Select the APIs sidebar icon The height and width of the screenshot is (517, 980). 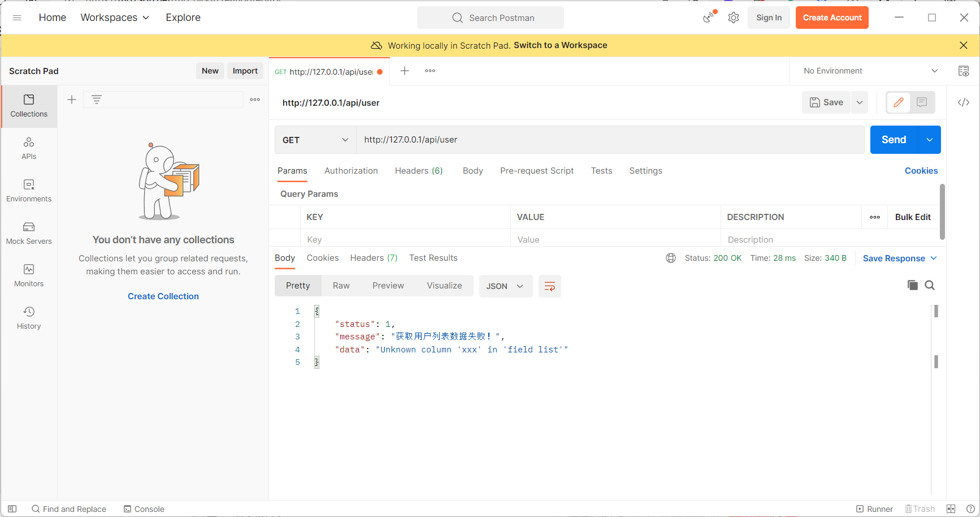[x=28, y=148]
